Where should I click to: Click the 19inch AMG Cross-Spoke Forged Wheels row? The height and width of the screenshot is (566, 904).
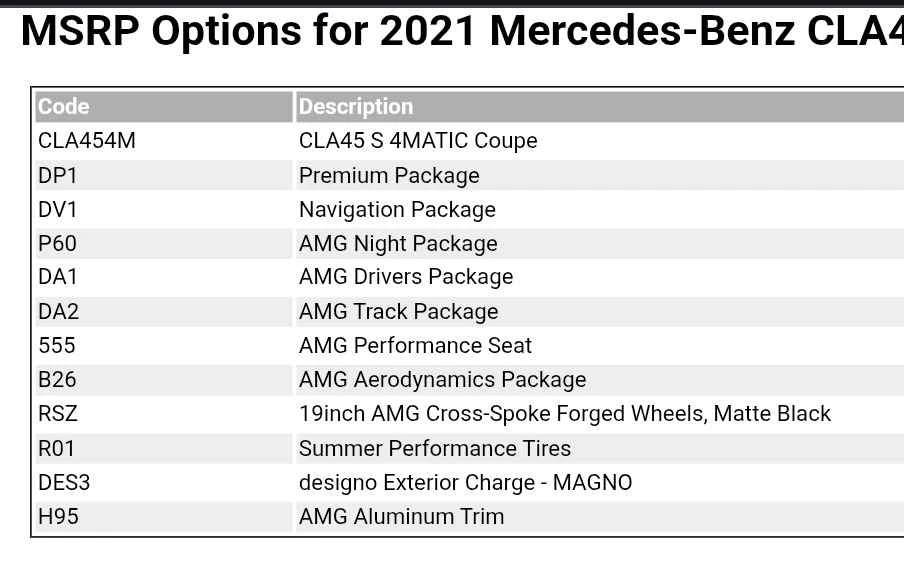[564, 414]
